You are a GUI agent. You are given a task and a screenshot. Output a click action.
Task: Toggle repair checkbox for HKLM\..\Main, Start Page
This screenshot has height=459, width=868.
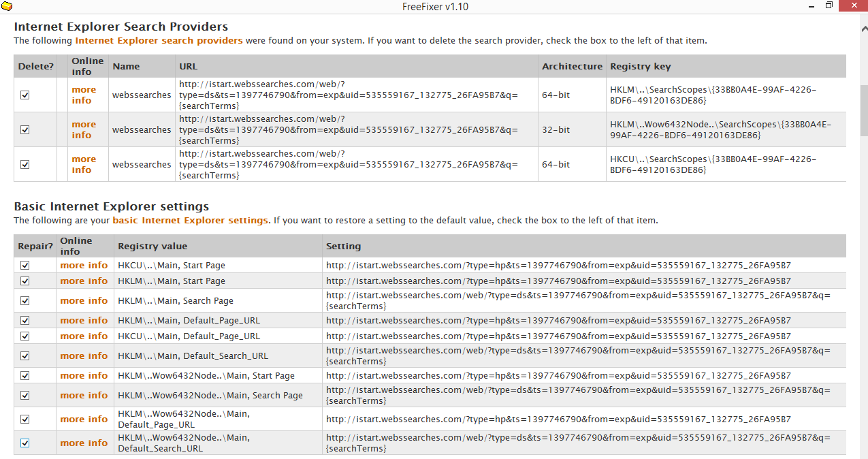[25, 281]
